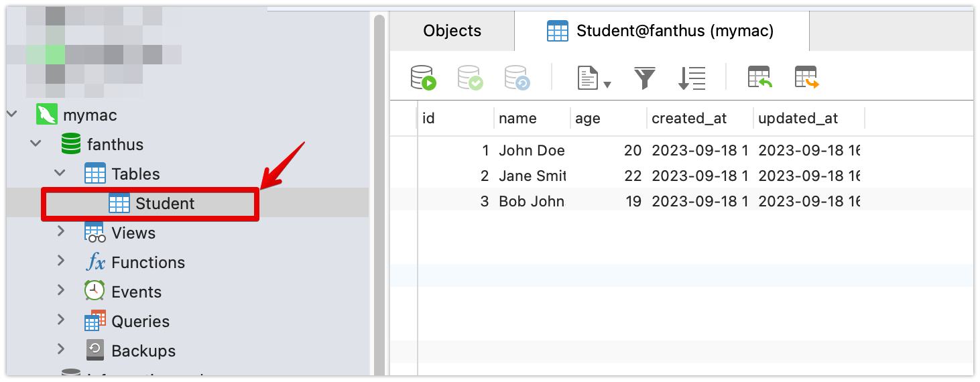
Task: Click the created_at column header
Action: pos(689,119)
